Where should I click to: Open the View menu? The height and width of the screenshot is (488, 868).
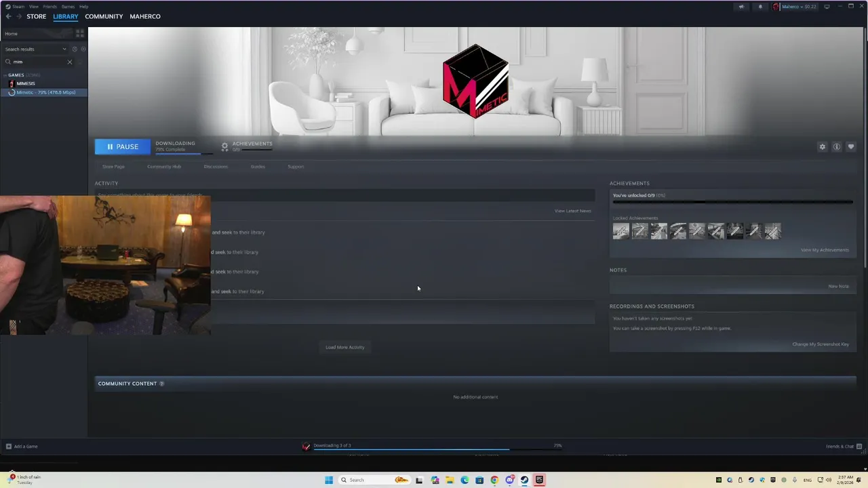34,7
